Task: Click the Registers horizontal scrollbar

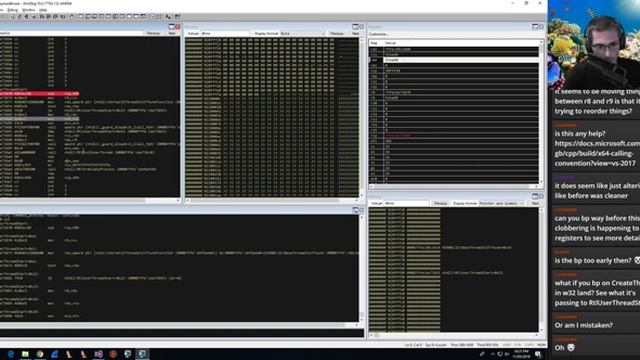Action: click(454, 187)
